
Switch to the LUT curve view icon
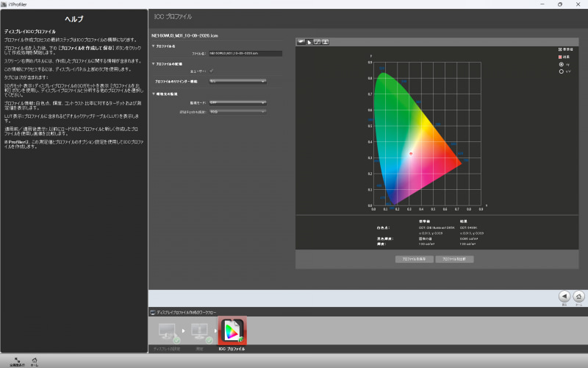click(318, 42)
